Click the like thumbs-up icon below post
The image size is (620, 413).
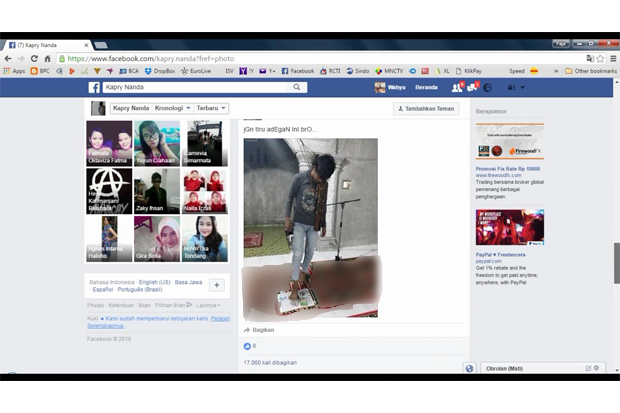(x=247, y=346)
